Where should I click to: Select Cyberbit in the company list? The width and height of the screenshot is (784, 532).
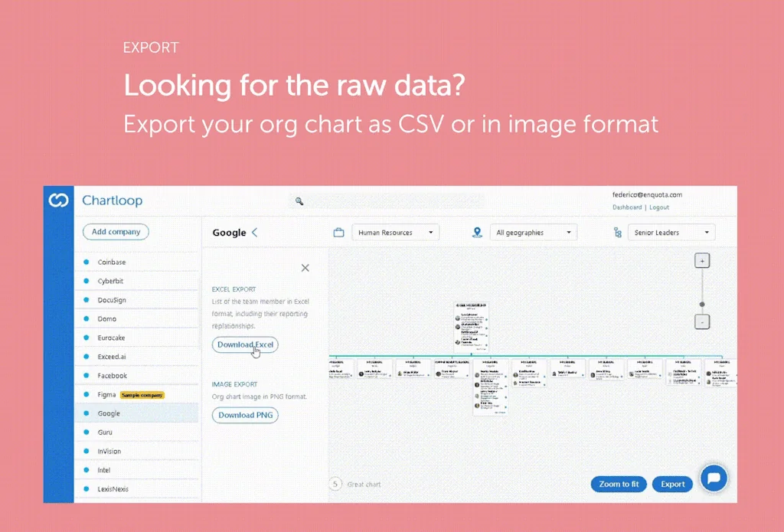(136, 281)
